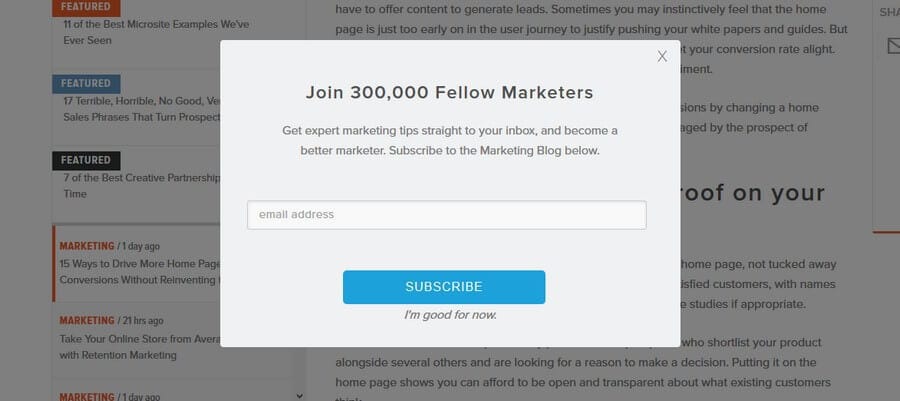Close the subscribe popup with the X
This screenshot has width=900, height=401.
[x=662, y=56]
